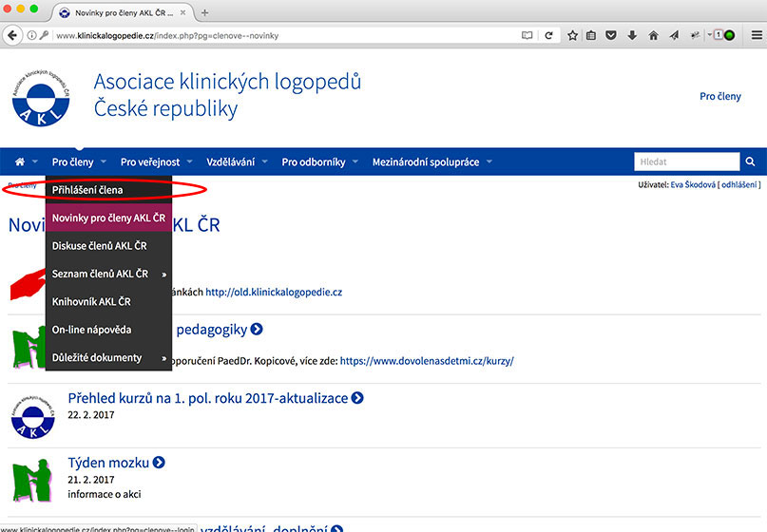The height and width of the screenshot is (532, 767).
Task: Open the Pocket icon in the toolbar
Action: [611, 35]
